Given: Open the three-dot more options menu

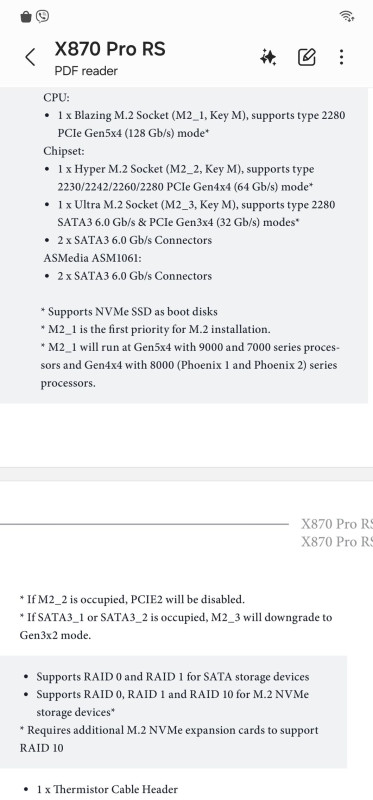Looking at the screenshot, I should pyautogui.click(x=341, y=57).
